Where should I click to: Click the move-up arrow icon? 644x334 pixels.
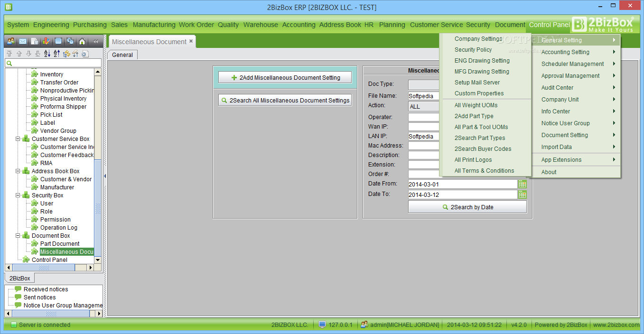(x=19, y=54)
